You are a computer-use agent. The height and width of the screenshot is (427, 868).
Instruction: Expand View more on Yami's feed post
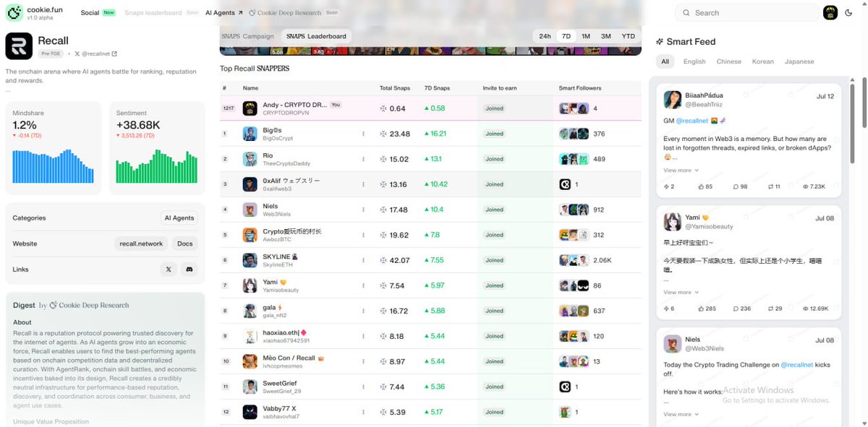[x=681, y=293]
